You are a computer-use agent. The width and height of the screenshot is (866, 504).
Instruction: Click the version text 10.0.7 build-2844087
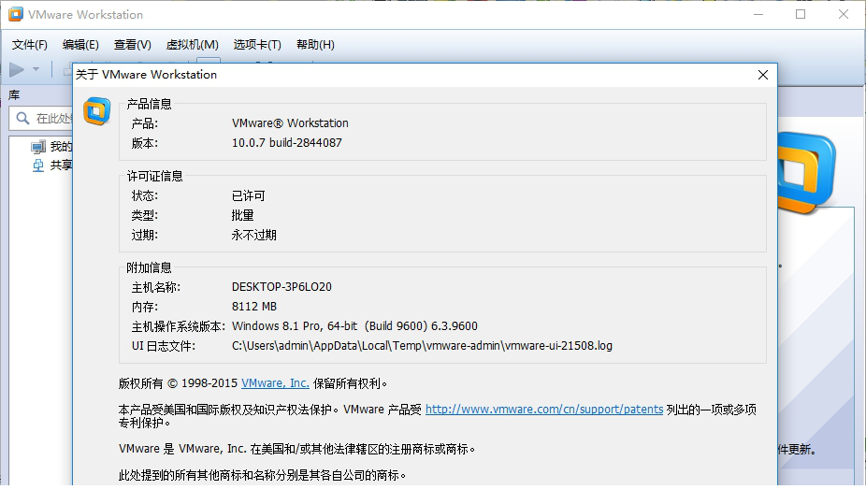[x=287, y=142]
